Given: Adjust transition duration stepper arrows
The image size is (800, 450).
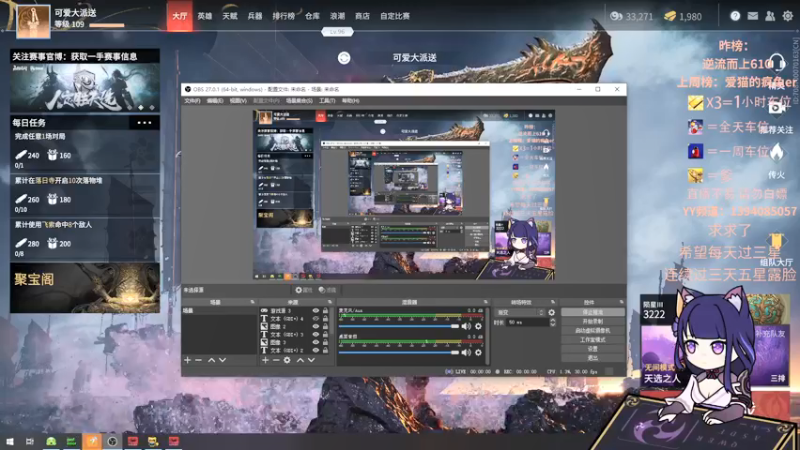Looking at the screenshot, I should pos(553,322).
